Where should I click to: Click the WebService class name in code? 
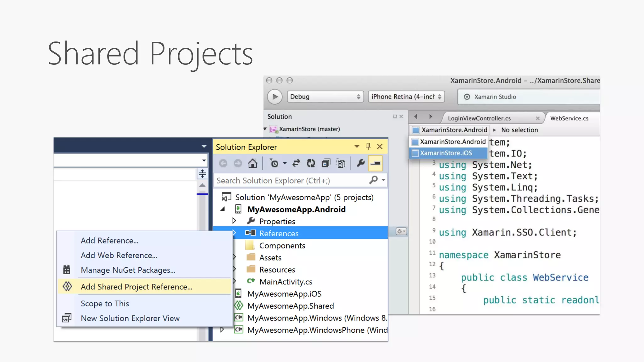(x=560, y=277)
